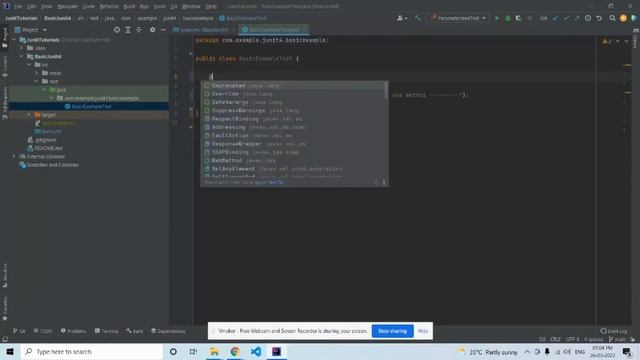Click the Type here to search box
The height and width of the screenshot is (360, 640).
pyautogui.click(x=91, y=351)
